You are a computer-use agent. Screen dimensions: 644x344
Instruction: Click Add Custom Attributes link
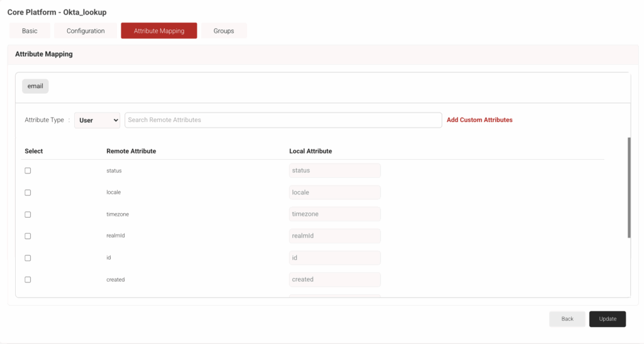coord(479,120)
